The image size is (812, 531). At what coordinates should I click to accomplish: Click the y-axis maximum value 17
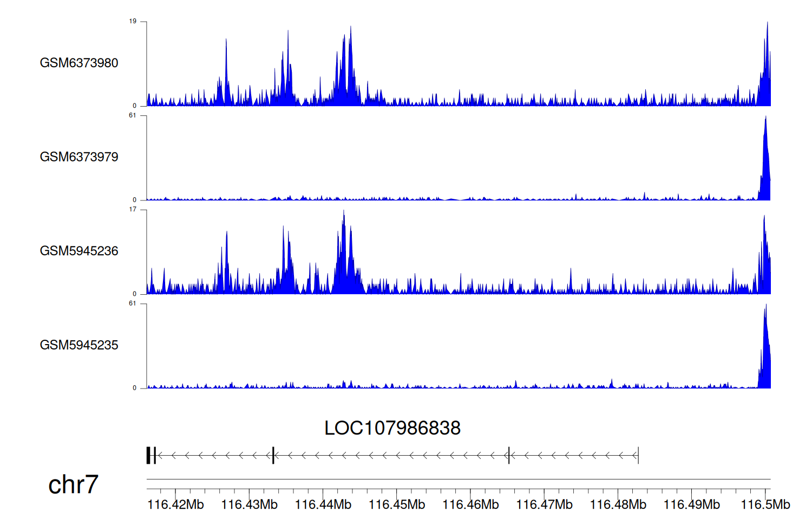pyautogui.click(x=133, y=210)
